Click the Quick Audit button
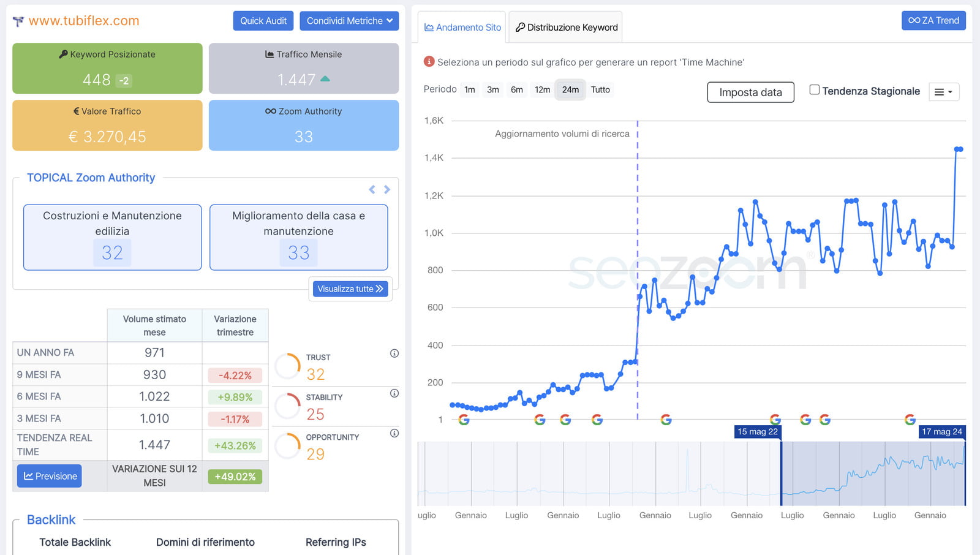This screenshot has width=980, height=555. [263, 21]
